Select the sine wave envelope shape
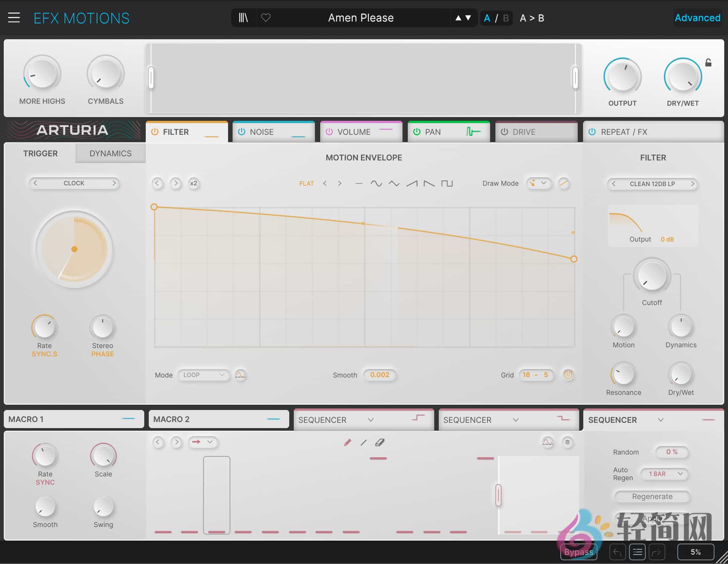 click(377, 183)
